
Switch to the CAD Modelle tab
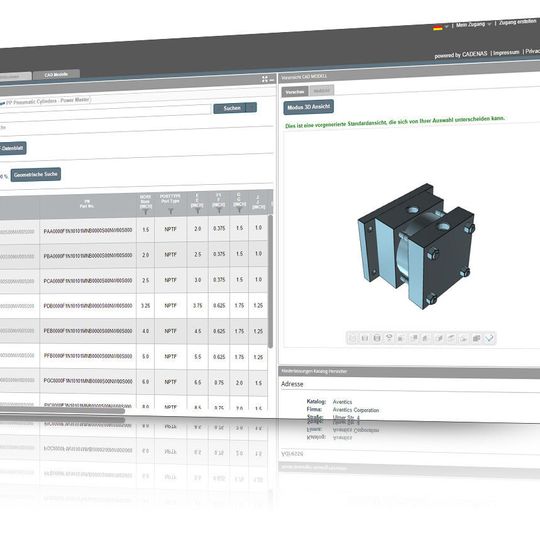coord(56,74)
